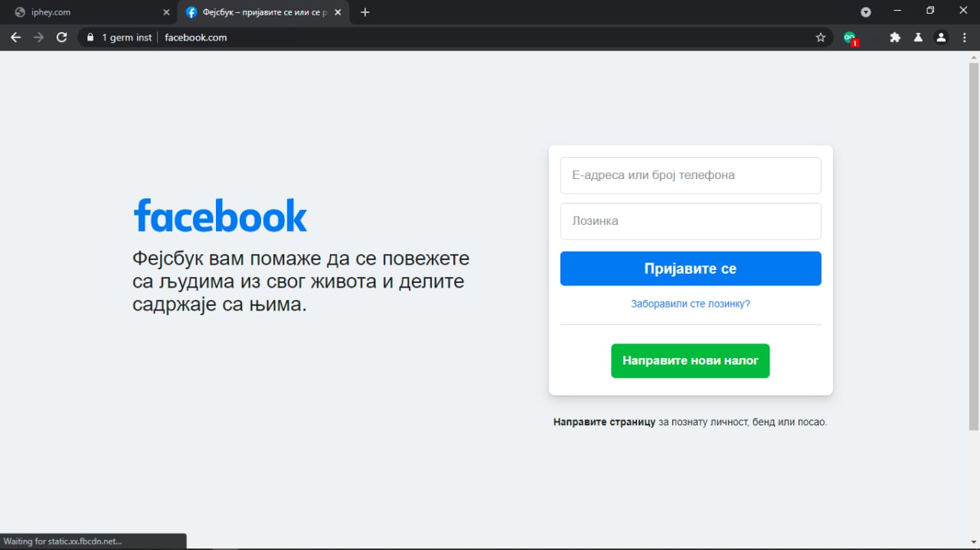The image size is (980, 550).
Task: Open a new tab with the plus button
Action: point(365,12)
